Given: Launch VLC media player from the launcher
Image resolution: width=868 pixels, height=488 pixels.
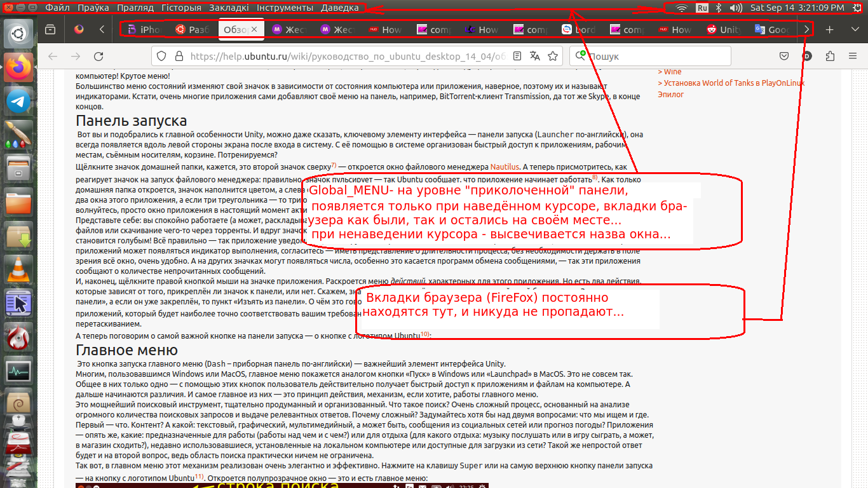Looking at the screenshot, I should point(19,269).
